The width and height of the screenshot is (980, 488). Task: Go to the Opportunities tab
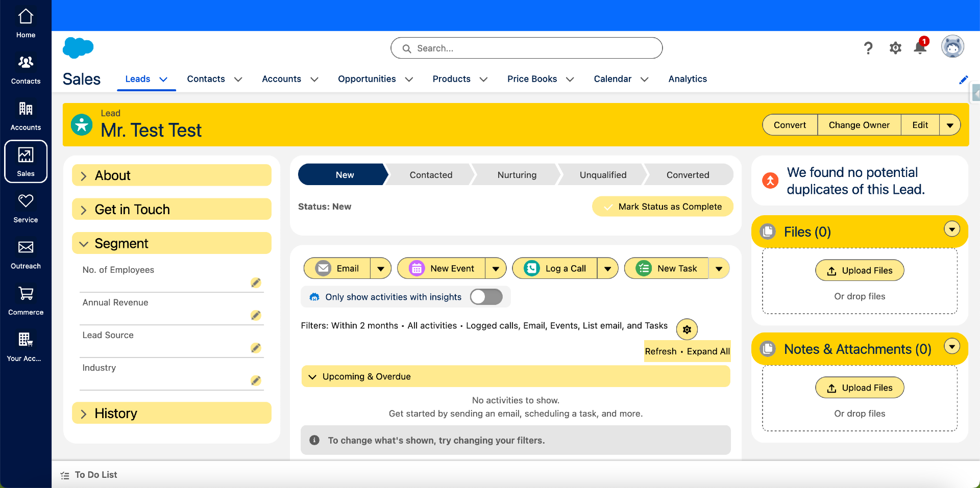(367, 79)
